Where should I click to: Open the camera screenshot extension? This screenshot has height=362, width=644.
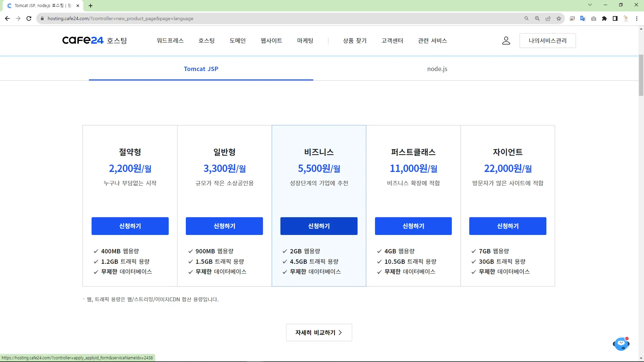(594, 18)
